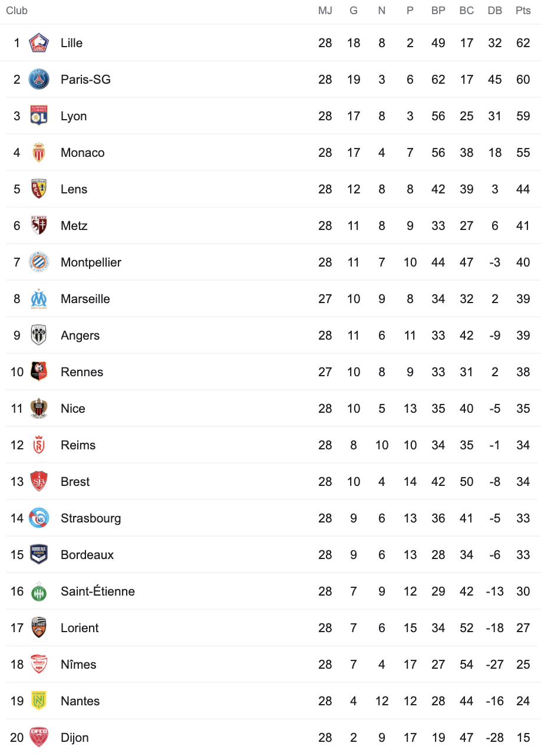Viewport: 541px width, 756px height.
Task: Click the Lyon crest icon
Action: pyautogui.click(x=39, y=116)
